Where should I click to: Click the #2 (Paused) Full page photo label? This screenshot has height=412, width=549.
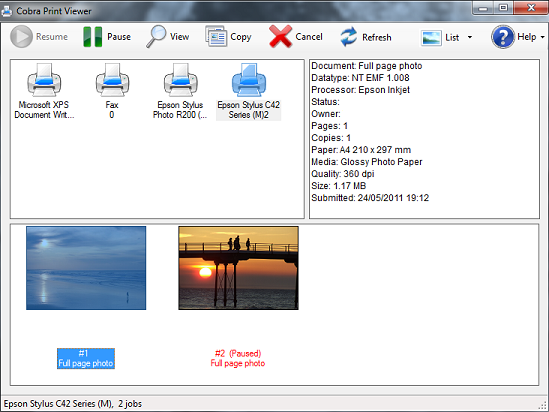pos(238,358)
